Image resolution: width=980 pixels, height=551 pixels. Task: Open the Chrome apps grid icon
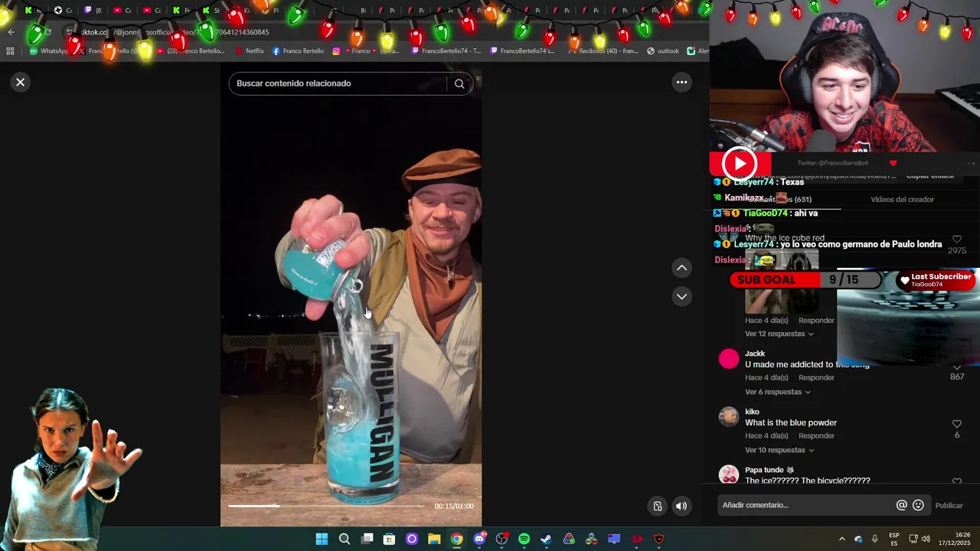click(10, 51)
